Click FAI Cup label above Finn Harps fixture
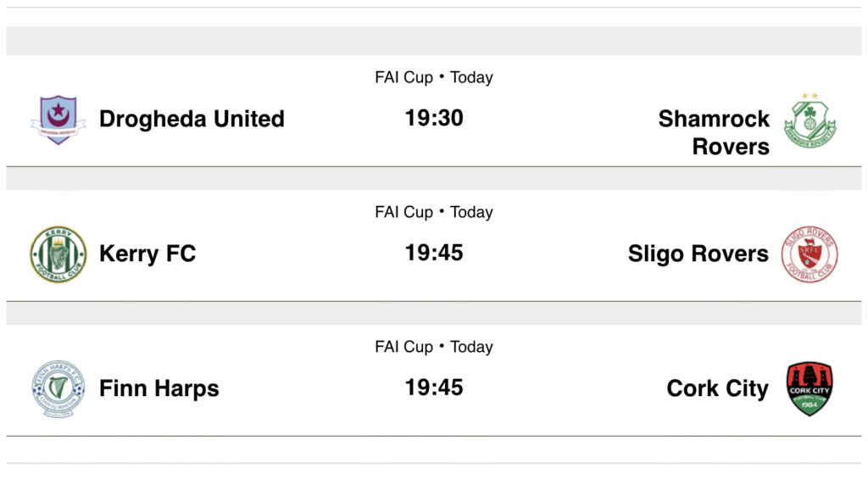 (x=403, y=347)
